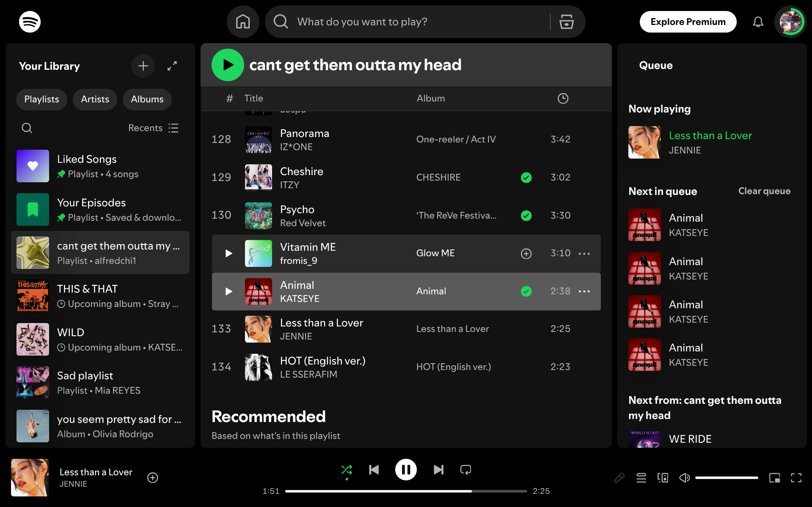Image resolution: width=812 pixels, height=507 pixels.
Task: Open the notifications bell
Action: (758, 22)
